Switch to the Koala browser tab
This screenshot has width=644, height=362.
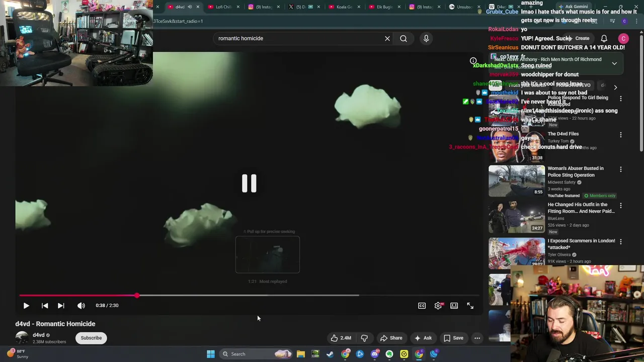[x=344, y=7]
